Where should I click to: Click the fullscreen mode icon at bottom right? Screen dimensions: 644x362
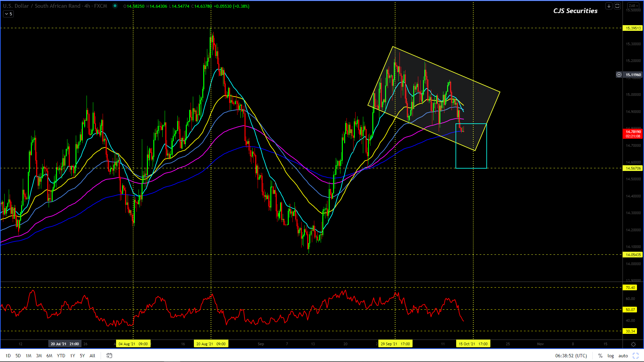tap(636, 356)
